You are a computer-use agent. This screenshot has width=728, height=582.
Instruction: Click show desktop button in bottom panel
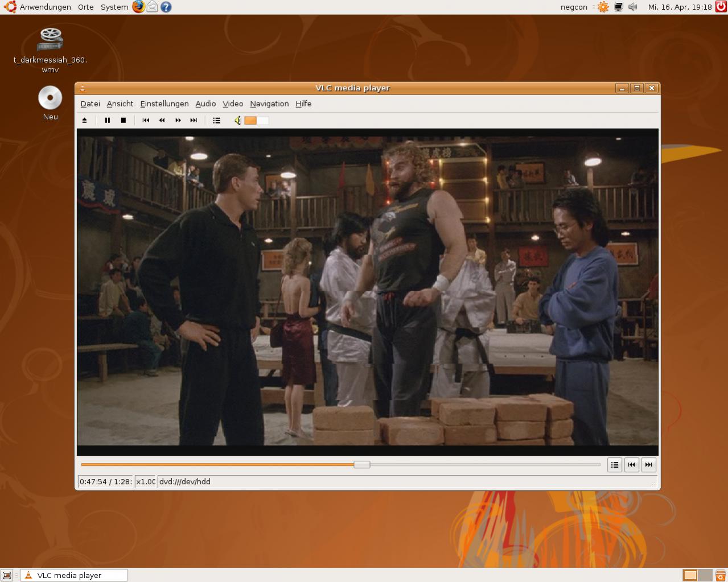pos(6,575)
